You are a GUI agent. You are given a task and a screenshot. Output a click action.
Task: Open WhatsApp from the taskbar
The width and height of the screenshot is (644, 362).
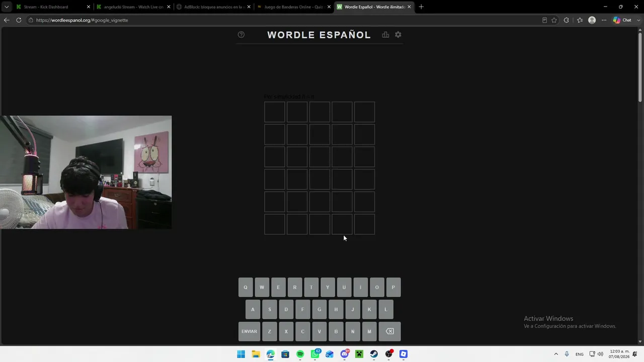[x=315, y=354]
